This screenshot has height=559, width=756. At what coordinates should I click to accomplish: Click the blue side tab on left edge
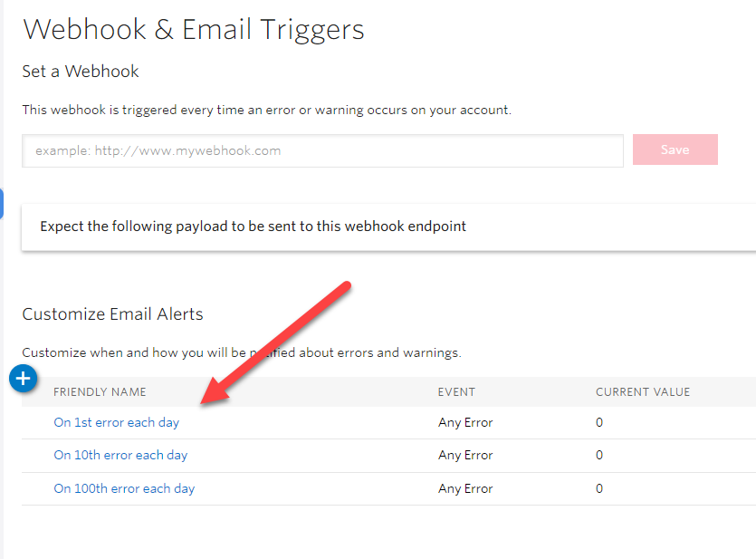pyautogui.click(x=2, y=204)
